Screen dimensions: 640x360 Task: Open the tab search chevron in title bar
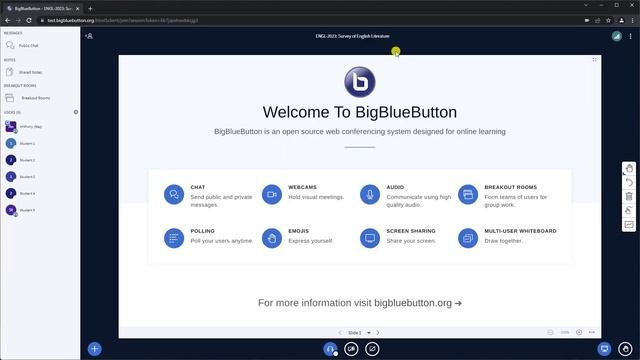click(586, 5)
